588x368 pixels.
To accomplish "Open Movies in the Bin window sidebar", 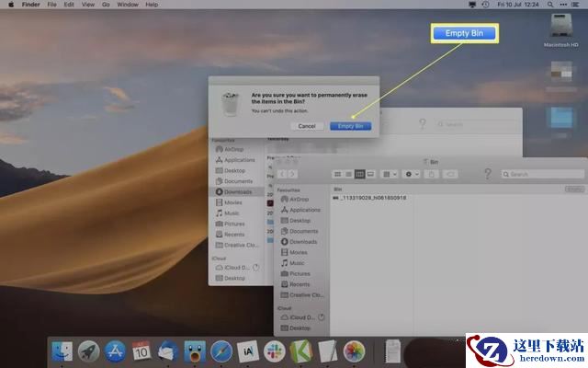I will tap(294, 252).
